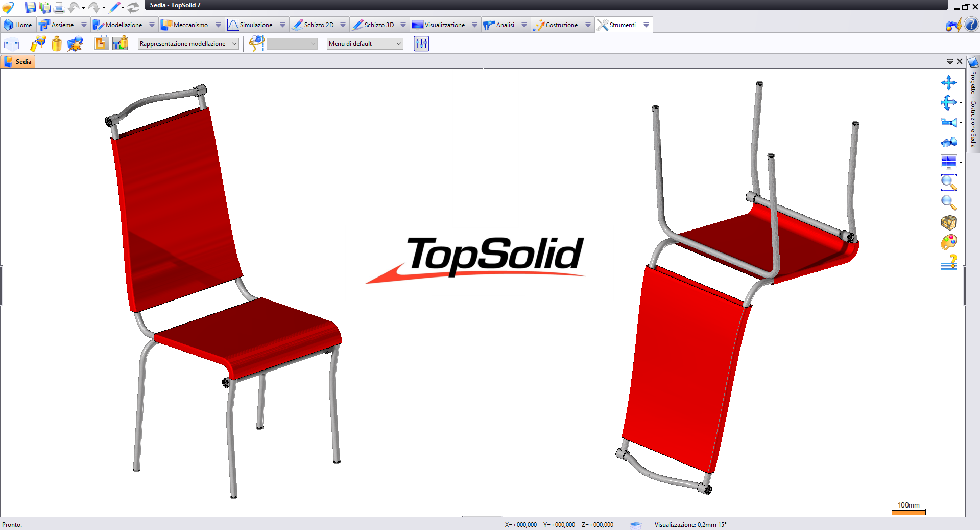Expand the Visualizzazione dropdown arrow
Viewport: 980px width, 530px height.
pyautogui.click(x=474, y=25)
